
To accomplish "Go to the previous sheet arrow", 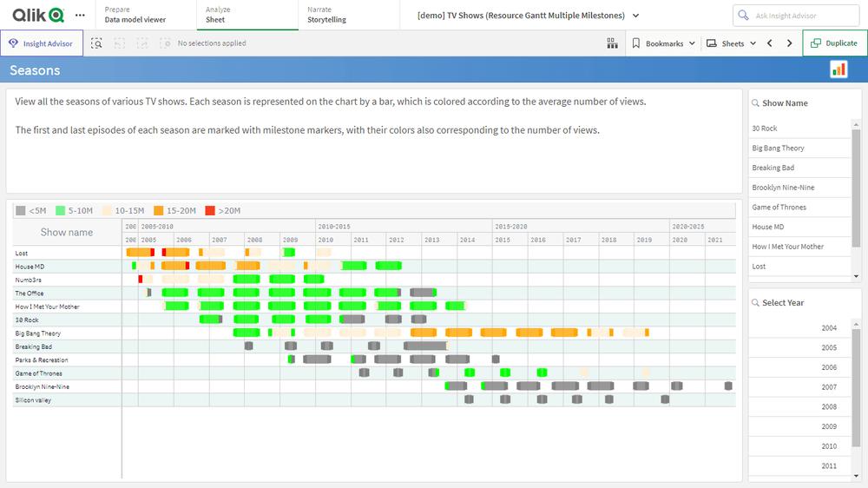I will click(x=769, y=43).
